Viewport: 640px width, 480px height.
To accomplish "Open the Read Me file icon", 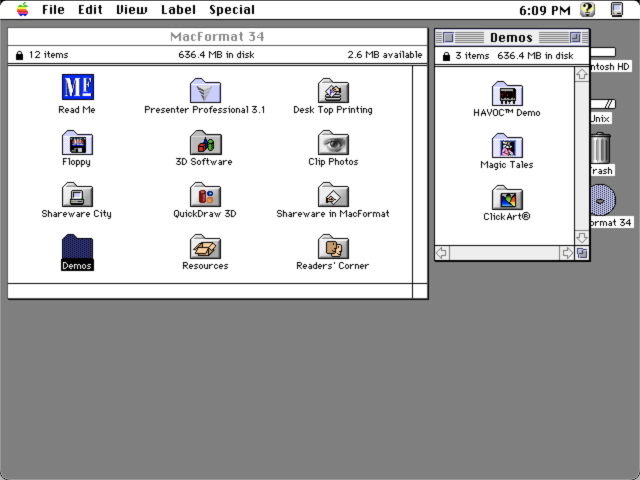I will tap(78, 87).
